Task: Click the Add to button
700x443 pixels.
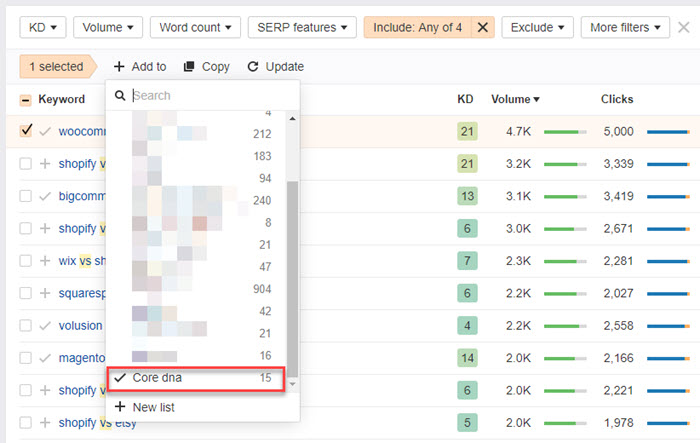Action: (x=139, y=67)
